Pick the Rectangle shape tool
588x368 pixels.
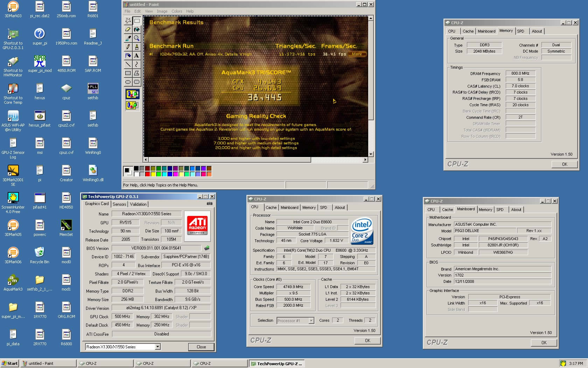[x=128, y=73]
